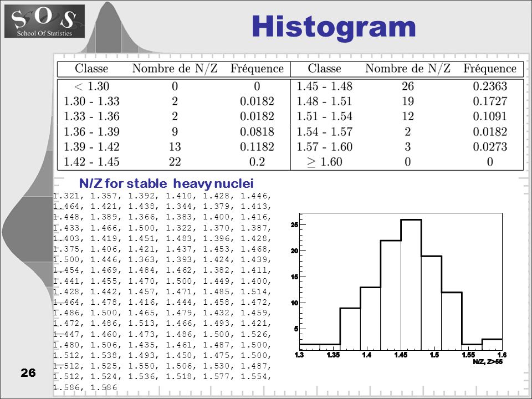Click frequency value 0.1182
This screenshot has width=532, height=399.
tap(257, 146)
